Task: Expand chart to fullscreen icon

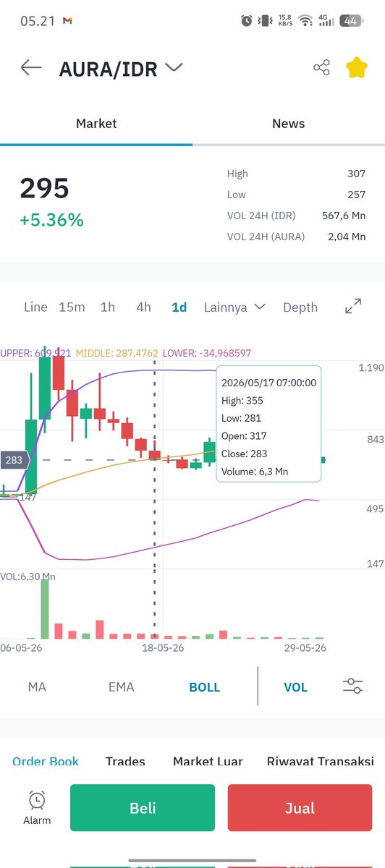Action: pyautogui.click(x=353, y=306)
